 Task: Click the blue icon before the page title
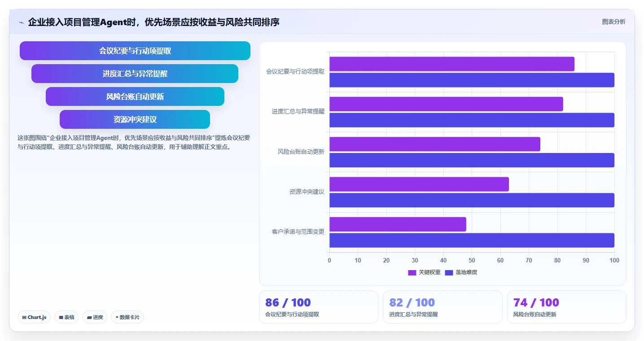point(21,22)
